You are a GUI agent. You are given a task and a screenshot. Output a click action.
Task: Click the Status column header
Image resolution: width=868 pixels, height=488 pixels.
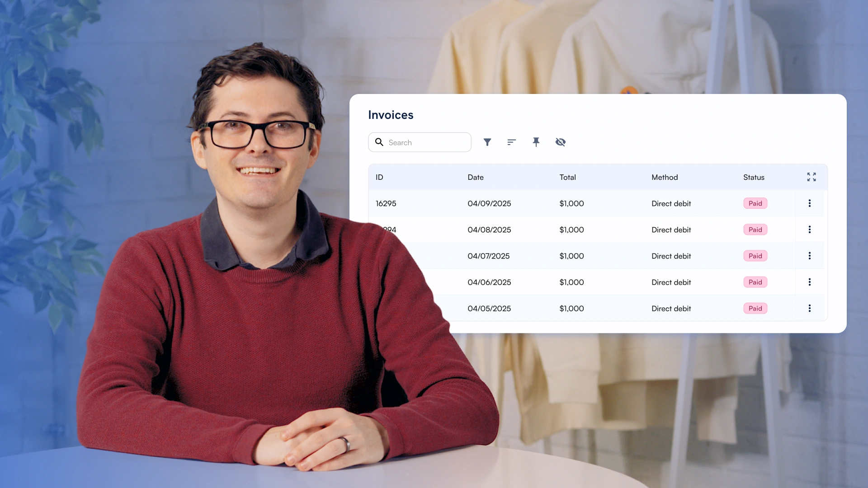(x=754, y=177)
